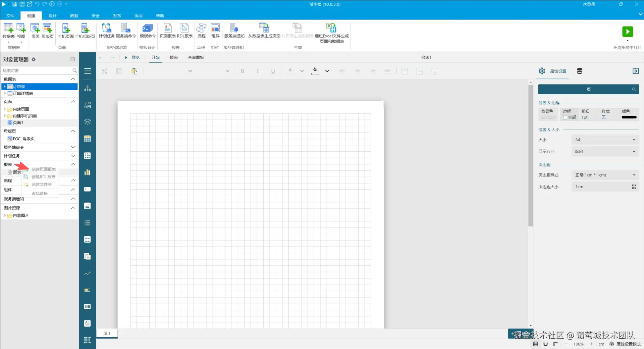The image size is (644, 349).
Task: Toggle bold formatting
Action: tap(243, 71)
